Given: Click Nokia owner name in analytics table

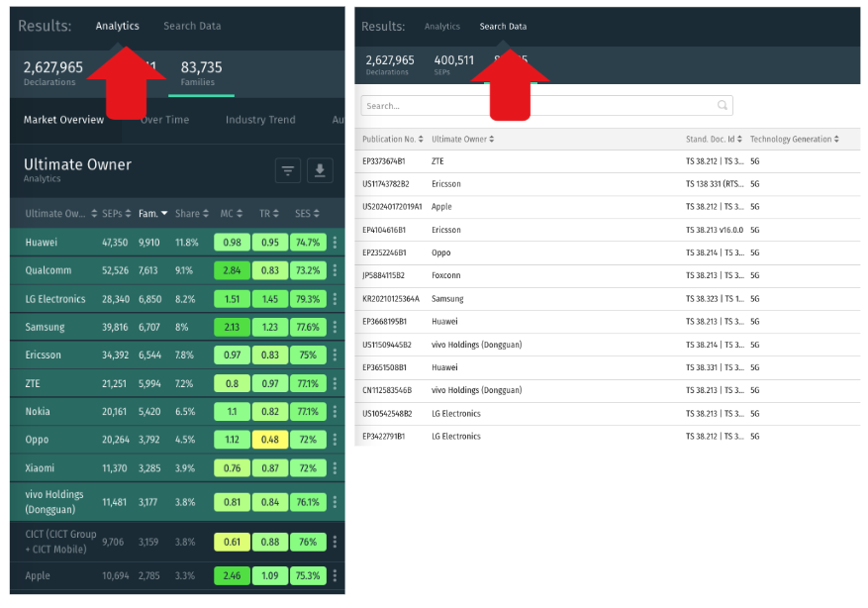Looking at the screenshot, I should click(x=38, y=411).
